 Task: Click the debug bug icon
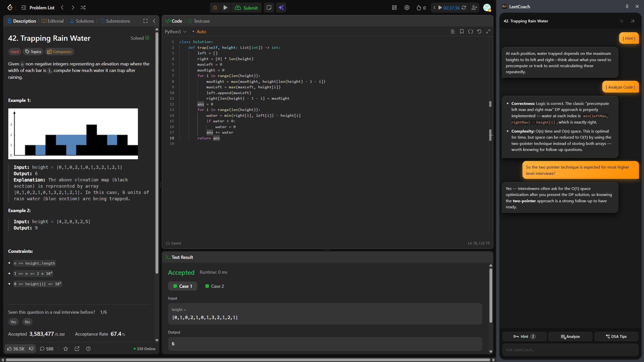[x=215, y=8]
